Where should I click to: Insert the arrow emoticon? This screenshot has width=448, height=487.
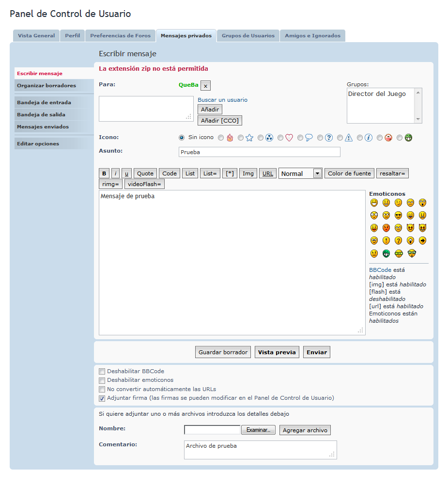click(x=422, y=240)
